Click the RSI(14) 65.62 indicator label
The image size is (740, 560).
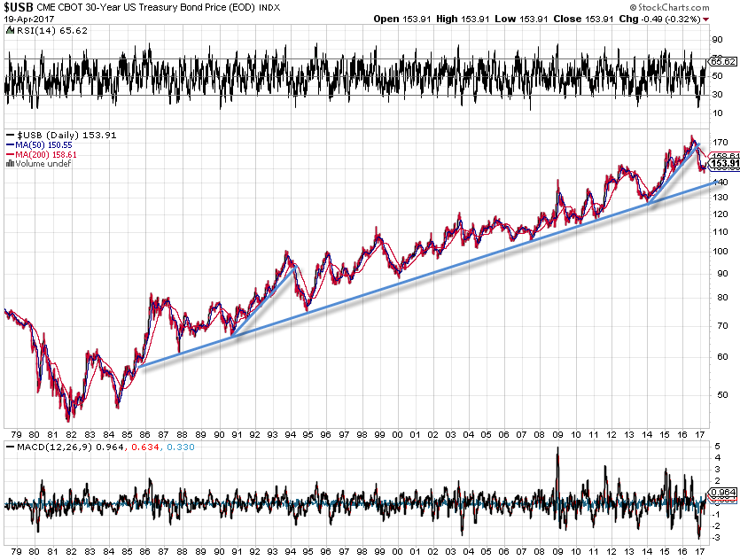tap(52, 31)
